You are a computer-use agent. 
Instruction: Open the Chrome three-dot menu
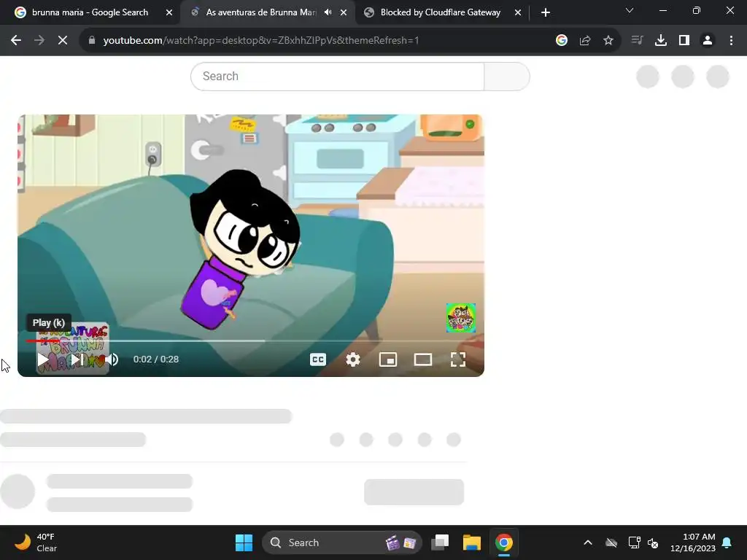coord(731,41)
